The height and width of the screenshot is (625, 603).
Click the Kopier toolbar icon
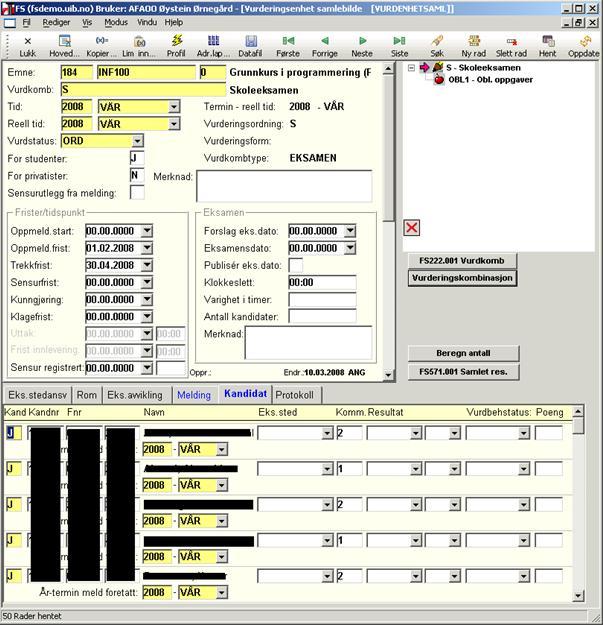101,41
